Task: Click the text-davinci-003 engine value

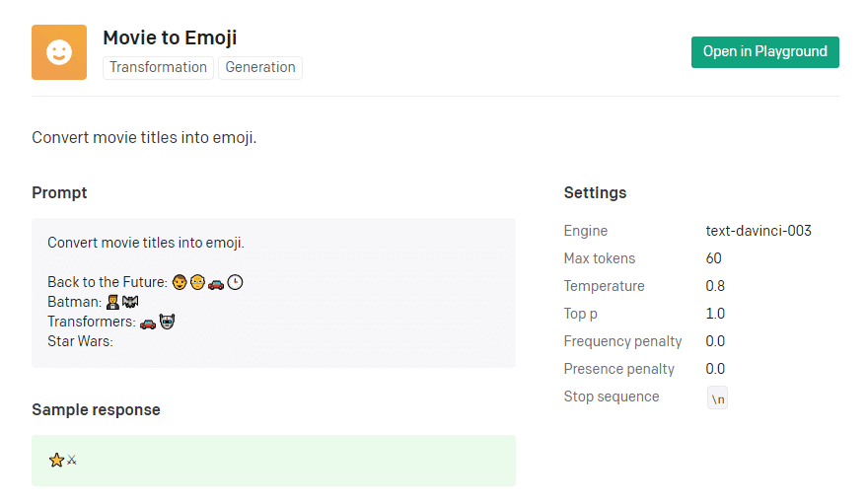Action: click(x=759, y=231)
